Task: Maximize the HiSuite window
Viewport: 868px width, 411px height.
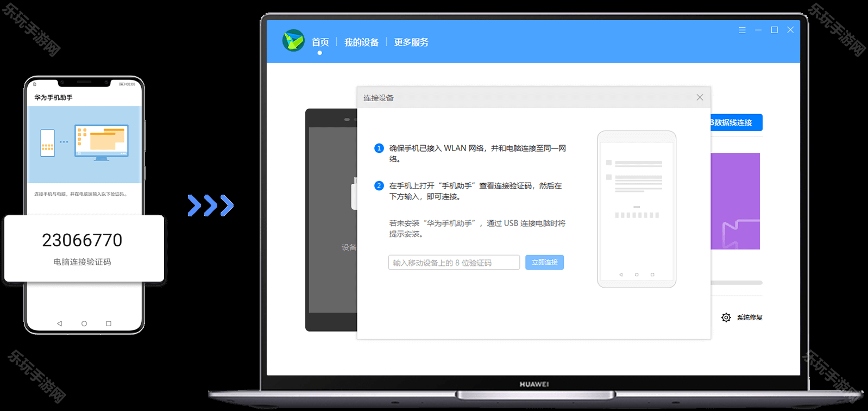Action: pyautogui.click(x=775, y=30)
